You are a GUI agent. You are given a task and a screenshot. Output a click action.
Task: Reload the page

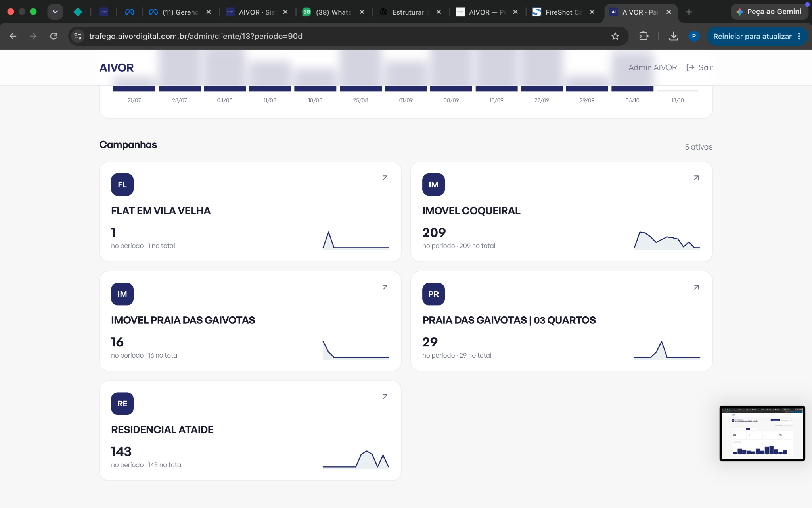[54, 36]
